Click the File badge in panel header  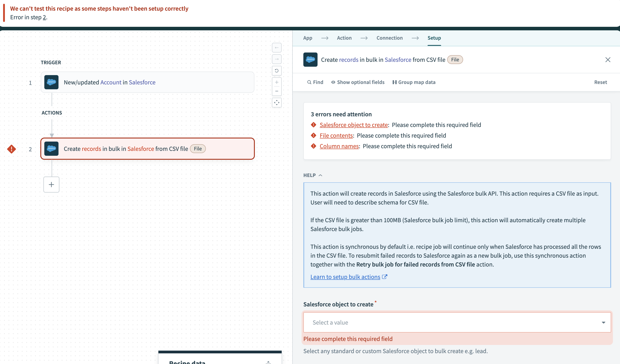455,60
